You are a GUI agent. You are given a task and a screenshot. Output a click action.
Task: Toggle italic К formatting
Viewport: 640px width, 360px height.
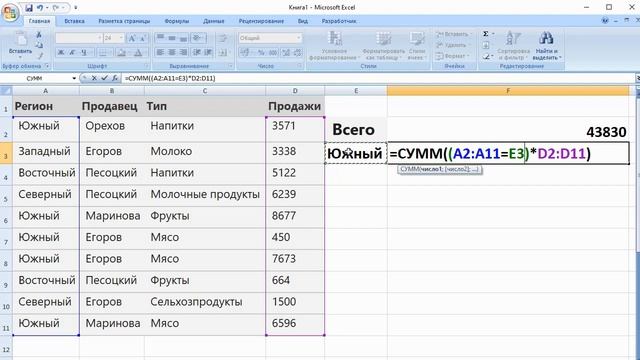click(73, 52)
